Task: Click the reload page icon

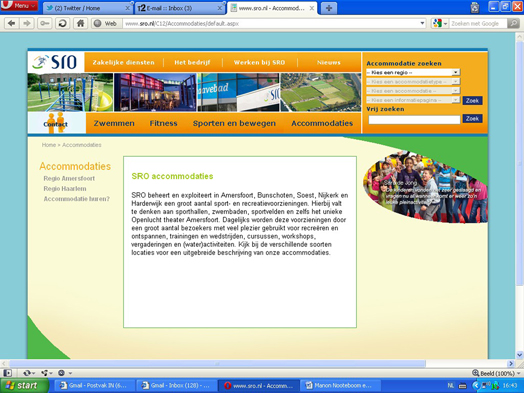Action: tap(62, 23)
